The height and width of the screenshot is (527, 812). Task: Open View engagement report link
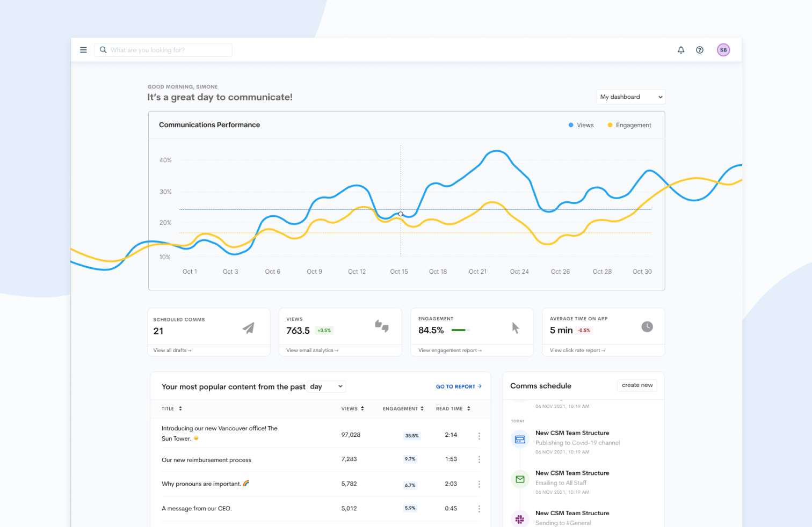(450, 350)
